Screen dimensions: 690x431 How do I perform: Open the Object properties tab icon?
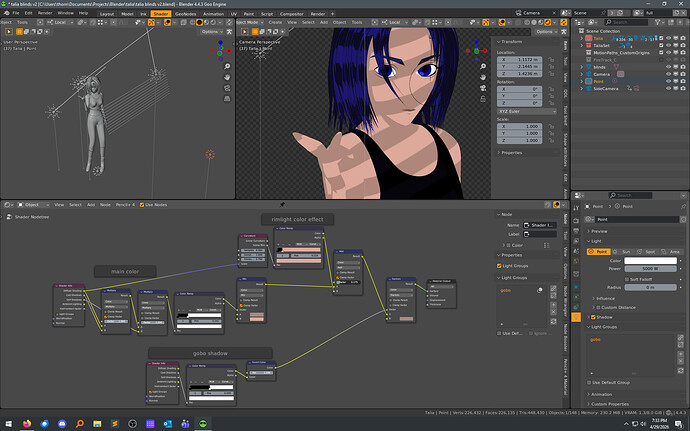click(576, 287)
